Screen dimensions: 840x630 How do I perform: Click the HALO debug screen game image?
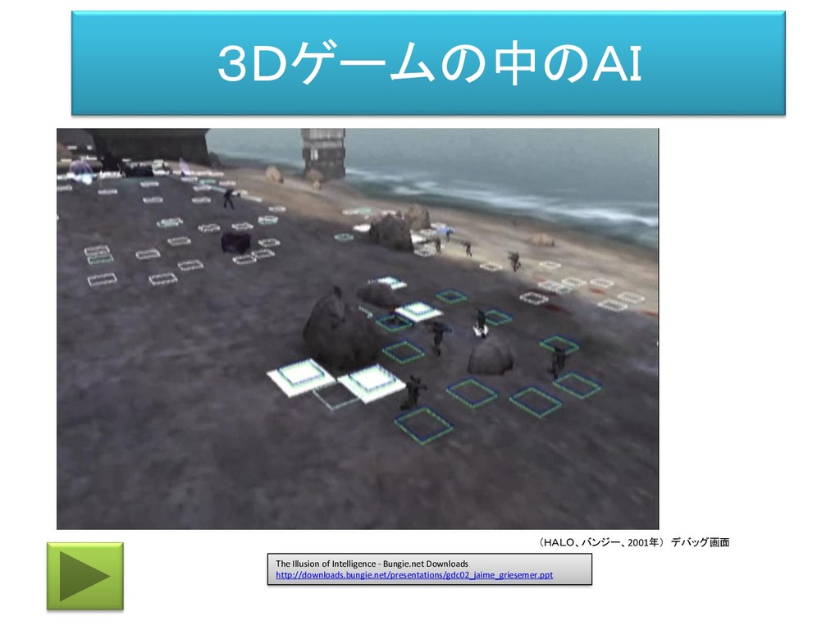[x=358, y=329]
